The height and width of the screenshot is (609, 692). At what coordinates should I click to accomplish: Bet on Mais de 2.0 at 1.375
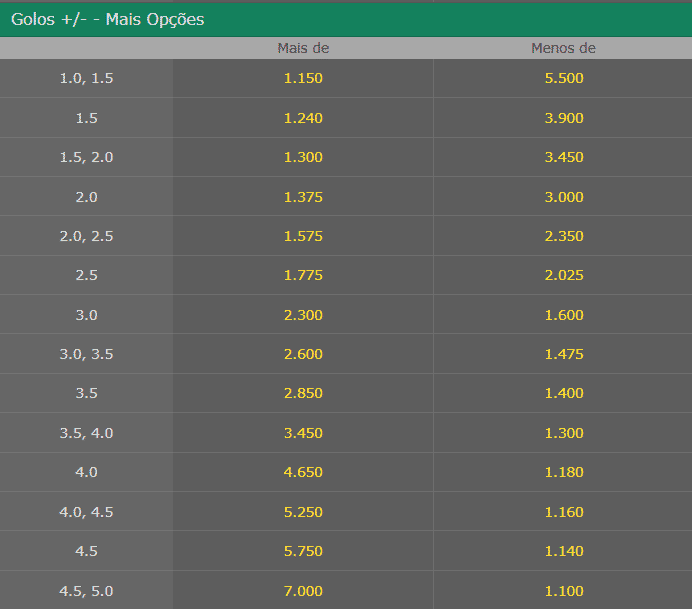click(x=303, y=197)
